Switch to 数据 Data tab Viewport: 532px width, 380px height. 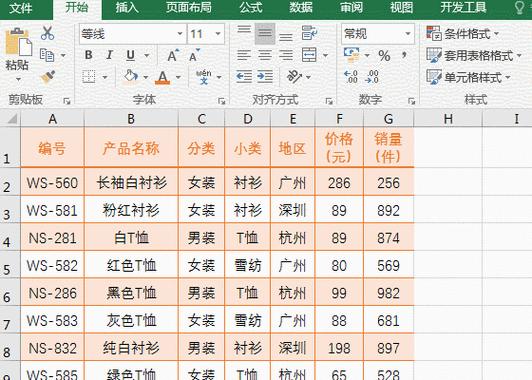301,7
